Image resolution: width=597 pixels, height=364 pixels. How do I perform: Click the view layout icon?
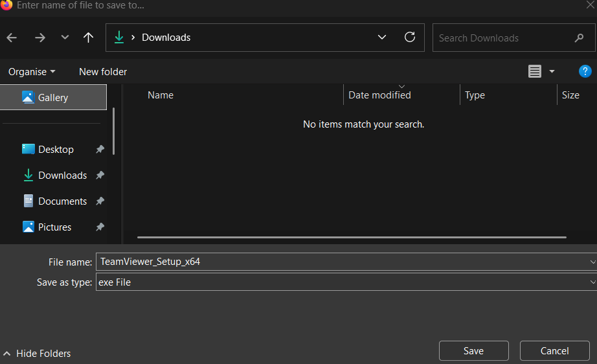[x=535, y=71]
